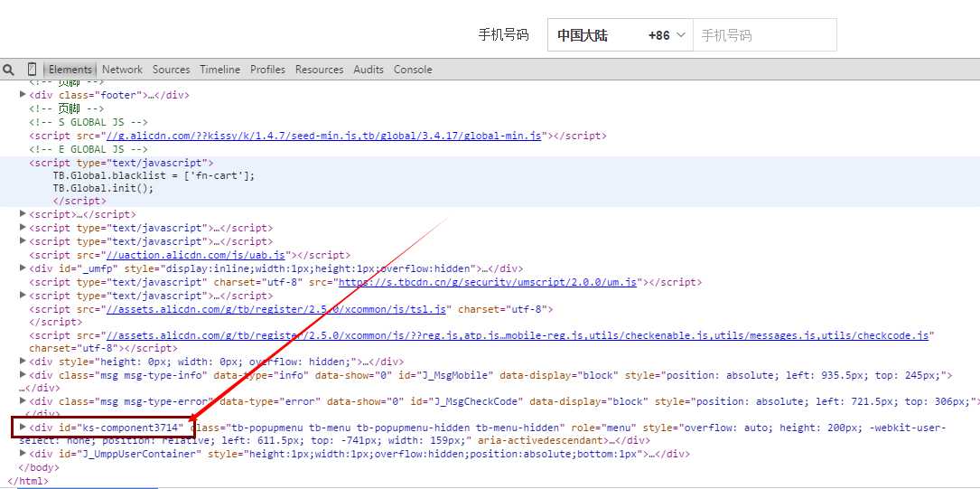Select the <!-- S GLOBAL JS --> comment
980x489 pixels.
[x=89, y=122]
